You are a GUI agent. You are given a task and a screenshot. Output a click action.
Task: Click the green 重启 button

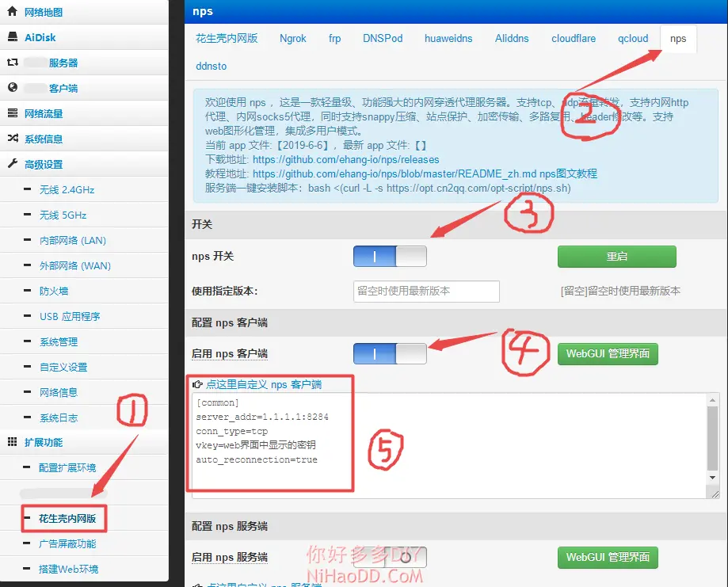(x=616, y=257)
